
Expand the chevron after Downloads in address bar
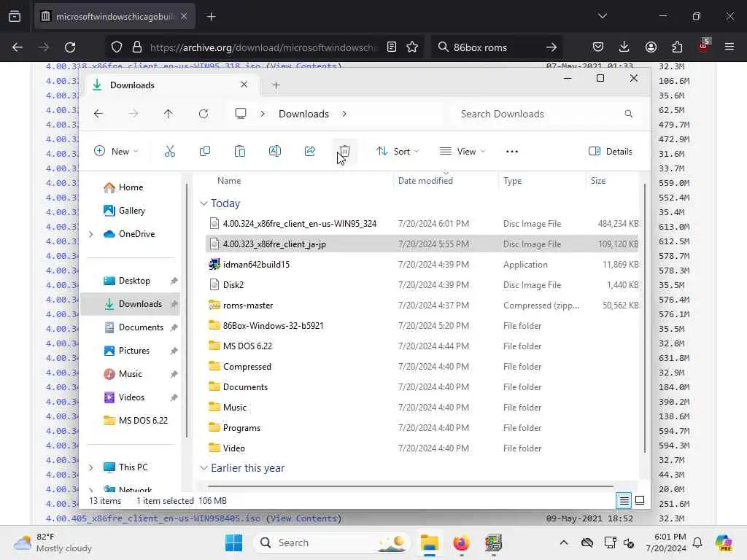344,114
